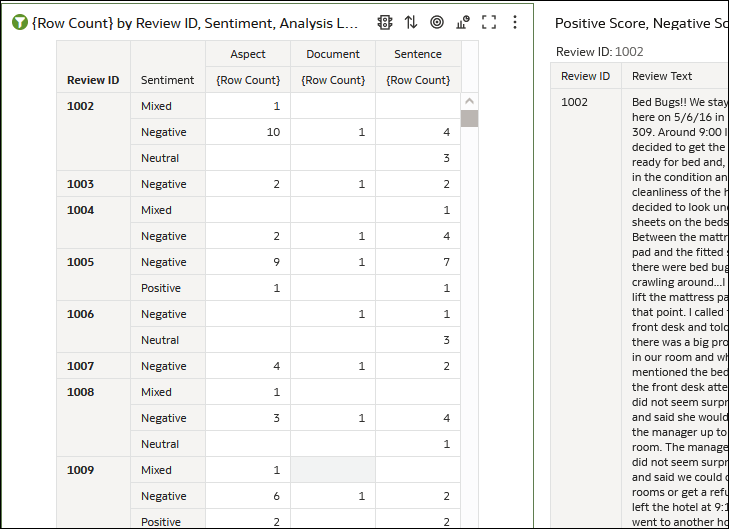Click the Sentiment column header
This screenshot has width=729, height=529.
coord(168,80)
